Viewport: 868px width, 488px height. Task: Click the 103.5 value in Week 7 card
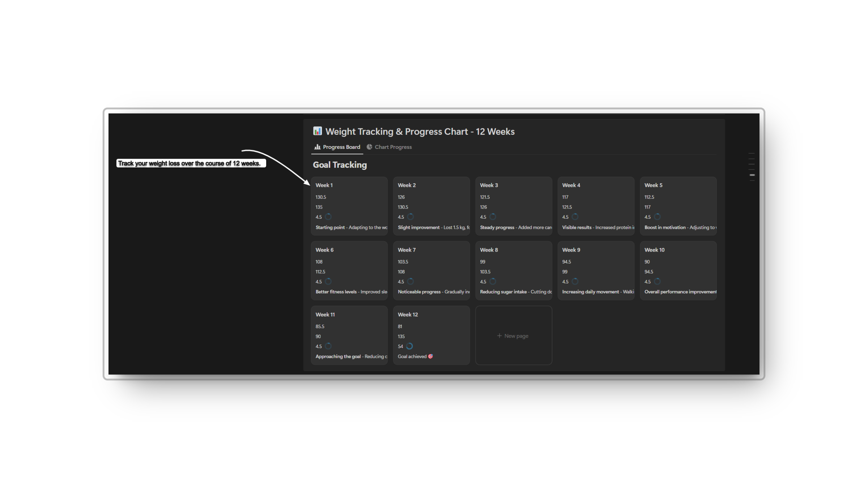(x=403, y=262)
